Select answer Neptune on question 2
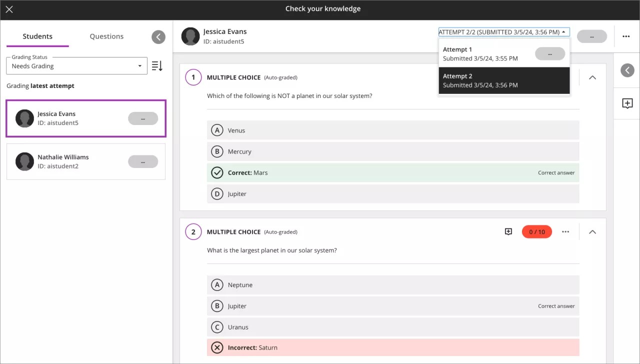This screenshot has height=364, width=640. tap(392, 284)
